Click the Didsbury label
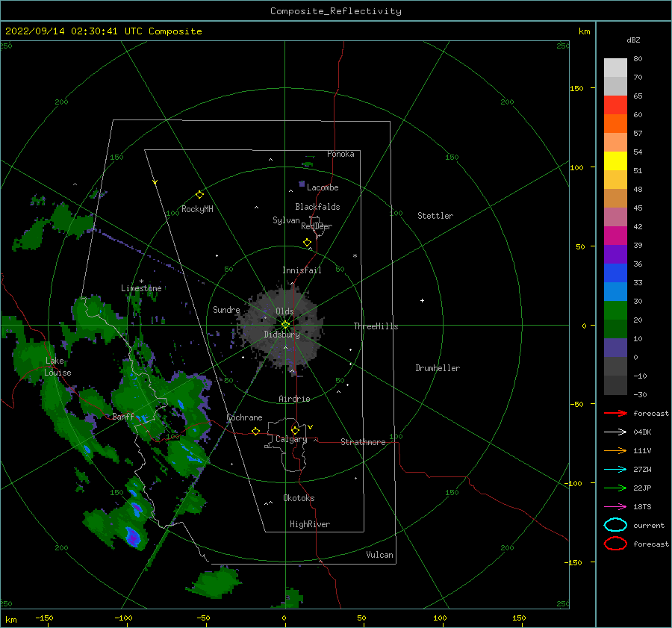 pyautogui.click(x=282, y=335)
